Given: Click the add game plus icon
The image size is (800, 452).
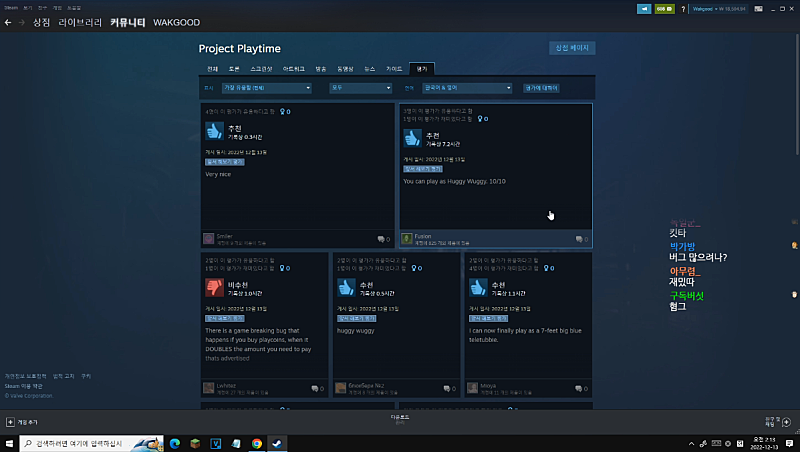Looking at the screenshot, I should pyautogui.click(x=10, y=422).
